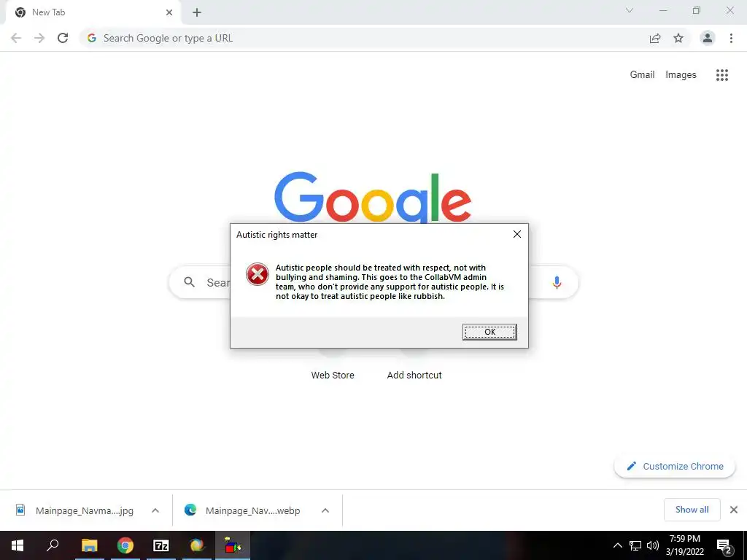Click the Edge icon on the .webp download
This screenshot has width=747, height=560.
[x=190, y=510]
